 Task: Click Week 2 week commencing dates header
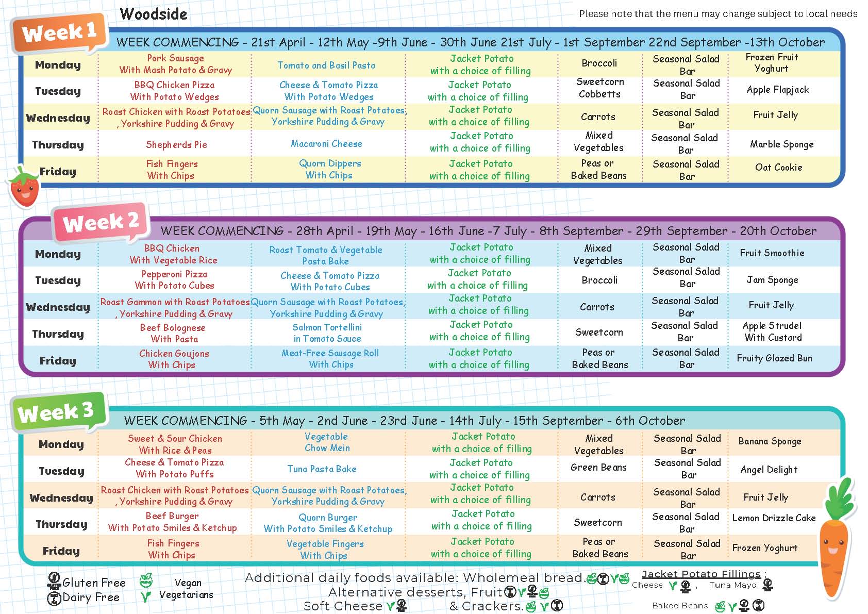click(488, 231)
